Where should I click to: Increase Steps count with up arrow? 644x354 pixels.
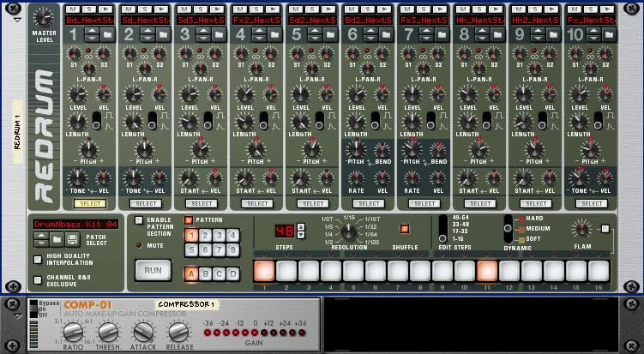click(301, 226)
